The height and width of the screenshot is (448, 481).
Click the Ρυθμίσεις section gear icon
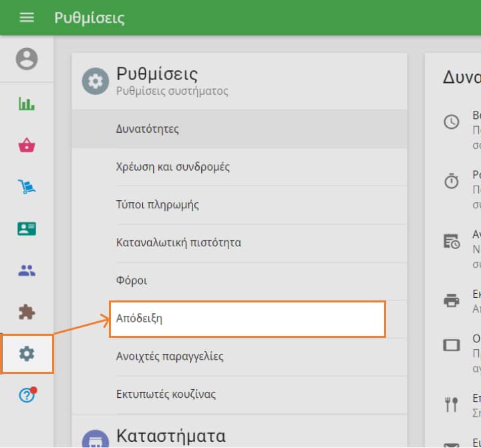(96, 81)
